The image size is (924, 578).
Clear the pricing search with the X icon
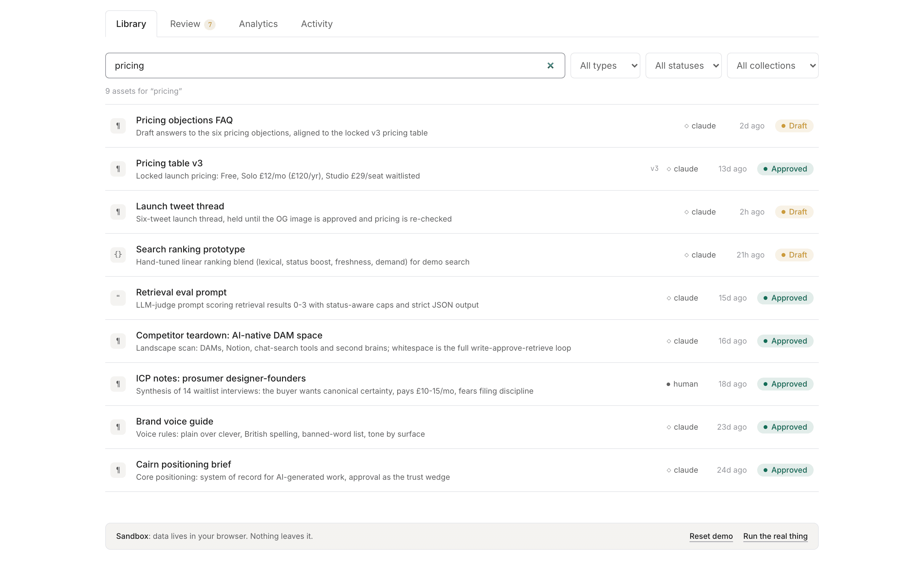(550, 66)
